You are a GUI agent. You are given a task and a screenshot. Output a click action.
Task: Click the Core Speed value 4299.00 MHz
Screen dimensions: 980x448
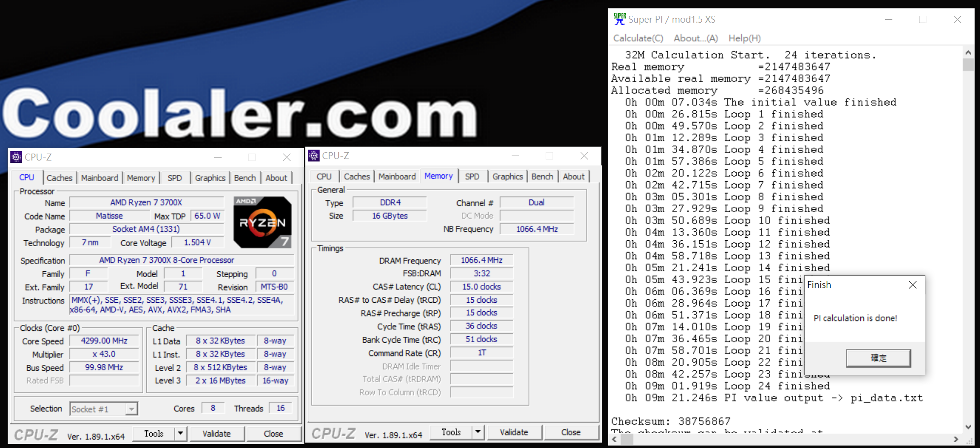pos(104,341)
